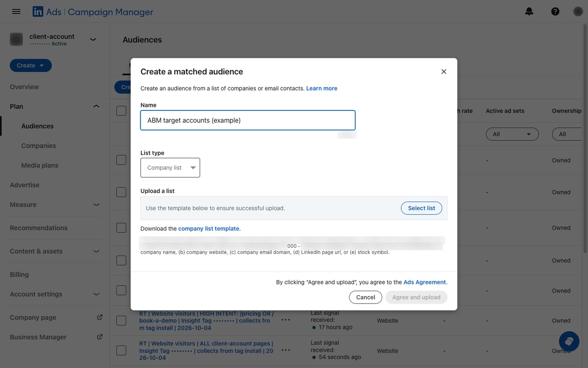
Task: Open options menu for ALL client-account pages row
Action: 286,350
